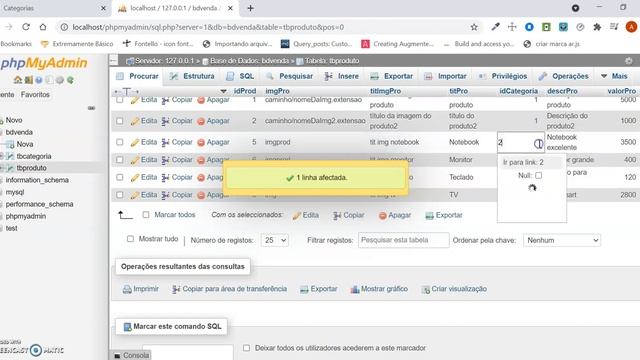640x360 pixels.
Task: Check Deixar todos os utilizadores acederem
Action: [246, 348]
